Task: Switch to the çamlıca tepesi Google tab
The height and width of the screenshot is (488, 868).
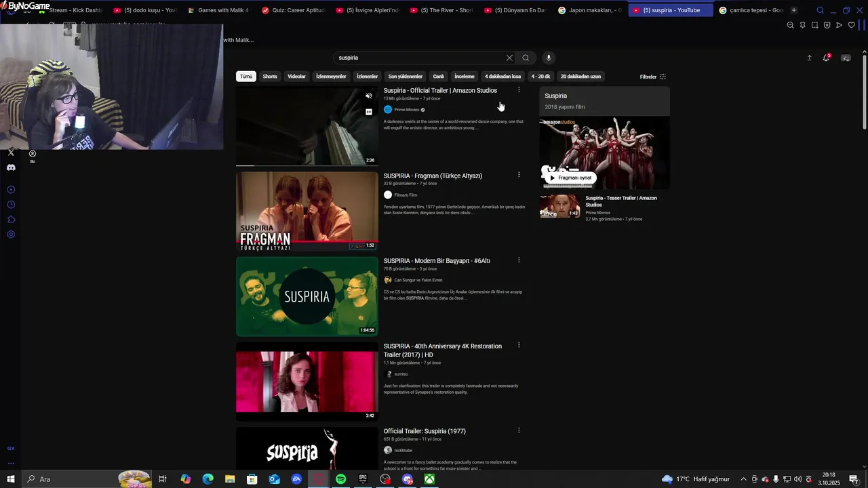Action: [751, 10]
